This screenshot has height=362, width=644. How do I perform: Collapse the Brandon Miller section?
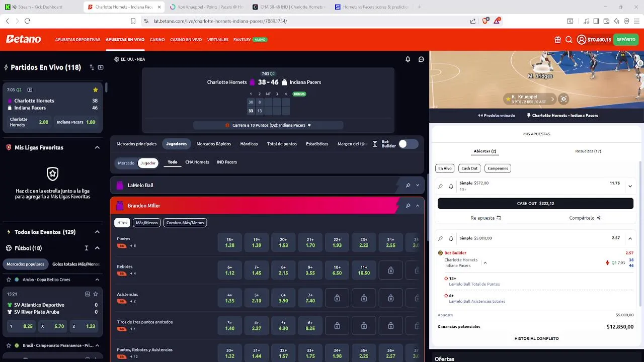(418, 206)
